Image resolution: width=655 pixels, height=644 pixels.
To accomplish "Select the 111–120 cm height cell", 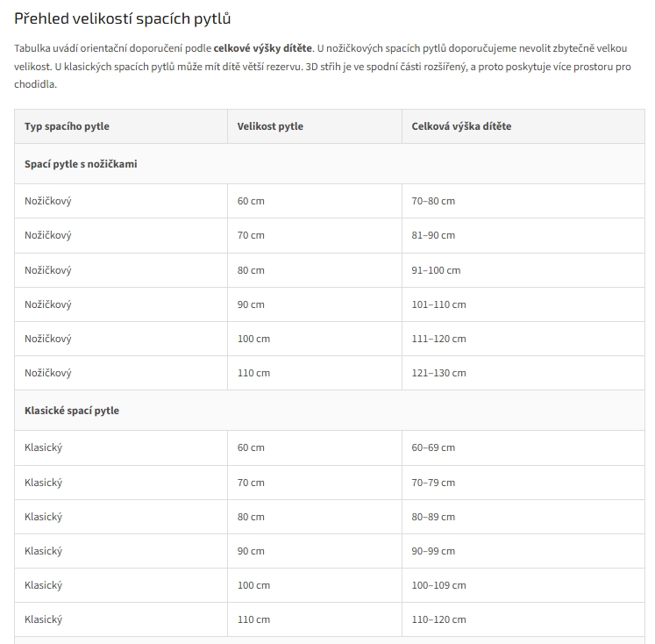I will pos(523,339).
